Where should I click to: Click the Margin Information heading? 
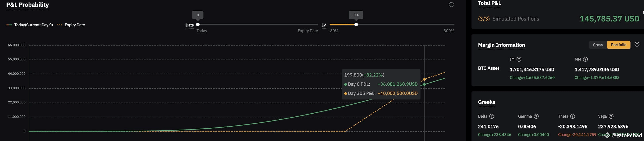[x=501, y=45]
